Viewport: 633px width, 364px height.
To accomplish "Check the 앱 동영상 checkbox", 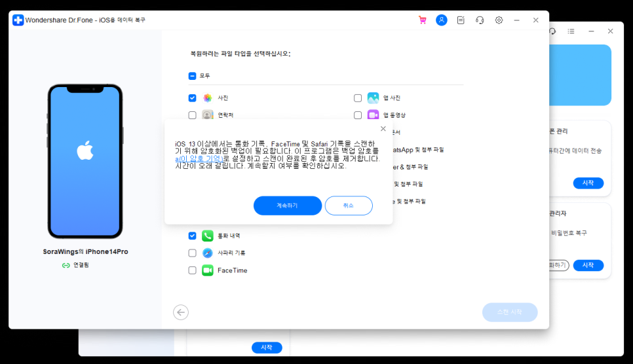I will (x=358, y=115).
